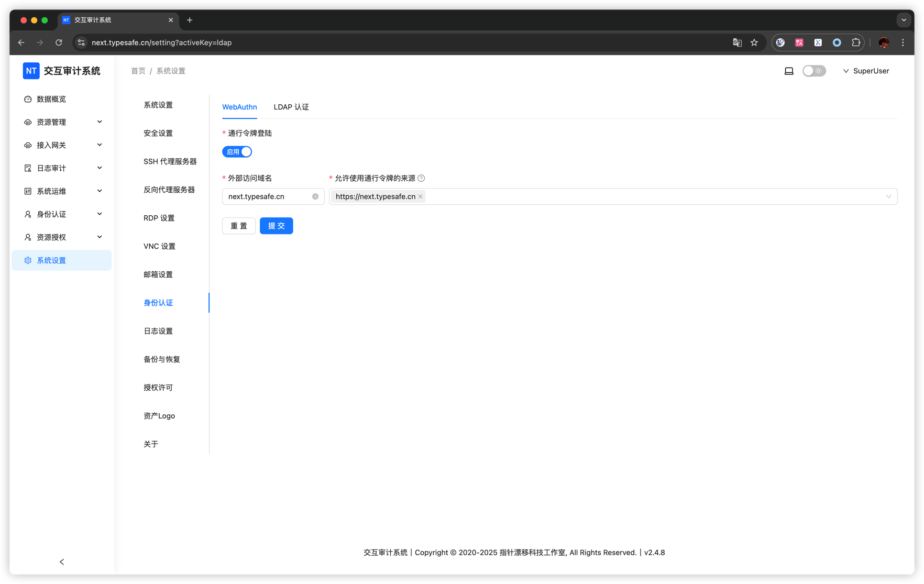
Task: Click the pink translation extension icon
Action: (x=799, y=42)
